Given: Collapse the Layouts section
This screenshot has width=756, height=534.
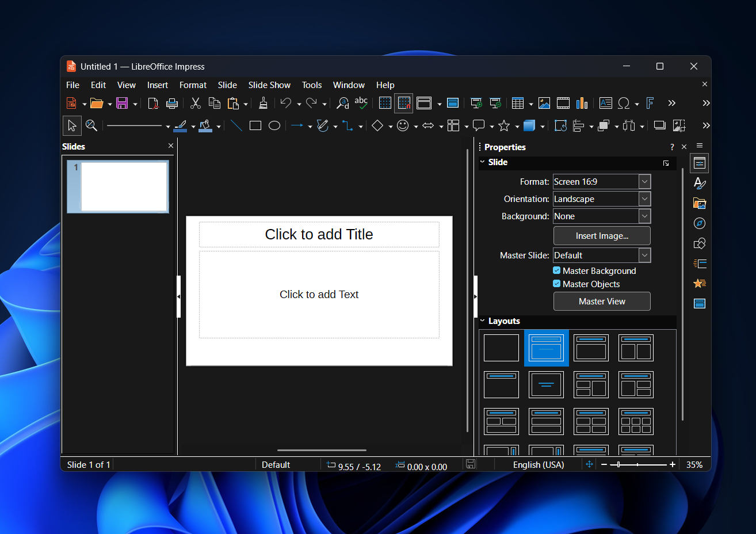Looking at the screenshot, I should coord(483,321).
